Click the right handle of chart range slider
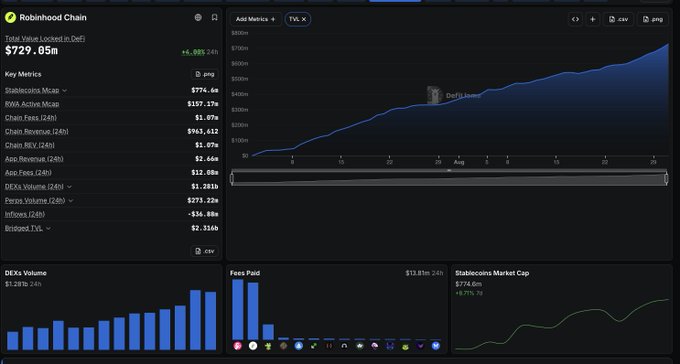The height and width of the screenshot is (364, 680). click(666, 179)
